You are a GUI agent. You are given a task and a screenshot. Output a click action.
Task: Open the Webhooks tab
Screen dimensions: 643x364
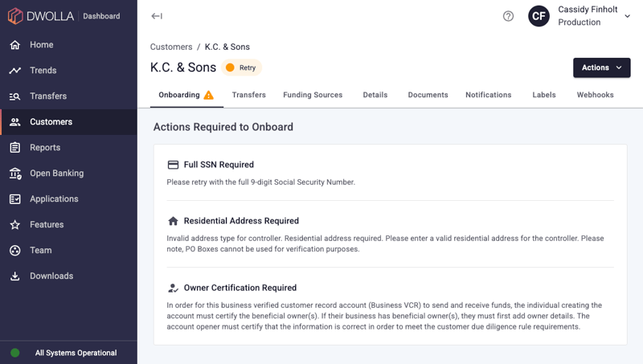[595, 95]
